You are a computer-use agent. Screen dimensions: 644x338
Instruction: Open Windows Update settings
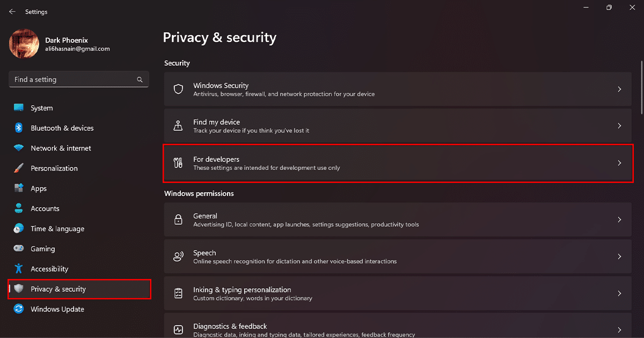[56, 309]
